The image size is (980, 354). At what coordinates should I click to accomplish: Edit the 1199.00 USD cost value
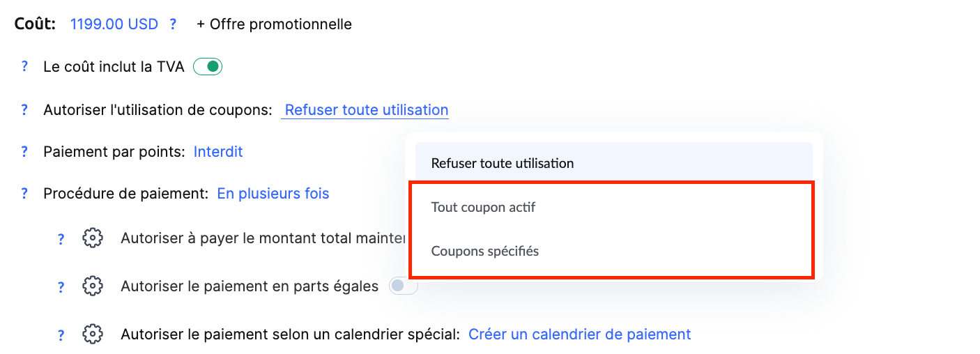point(114,24)
